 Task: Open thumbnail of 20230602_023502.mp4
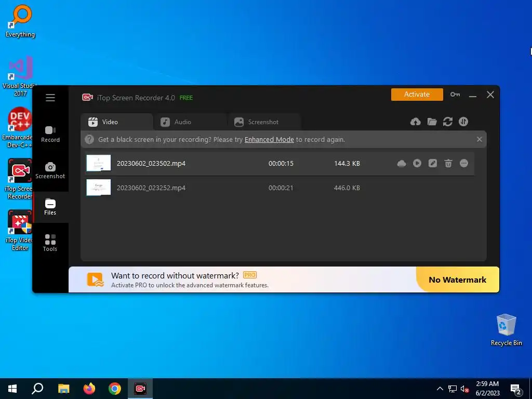pos(98,163)
